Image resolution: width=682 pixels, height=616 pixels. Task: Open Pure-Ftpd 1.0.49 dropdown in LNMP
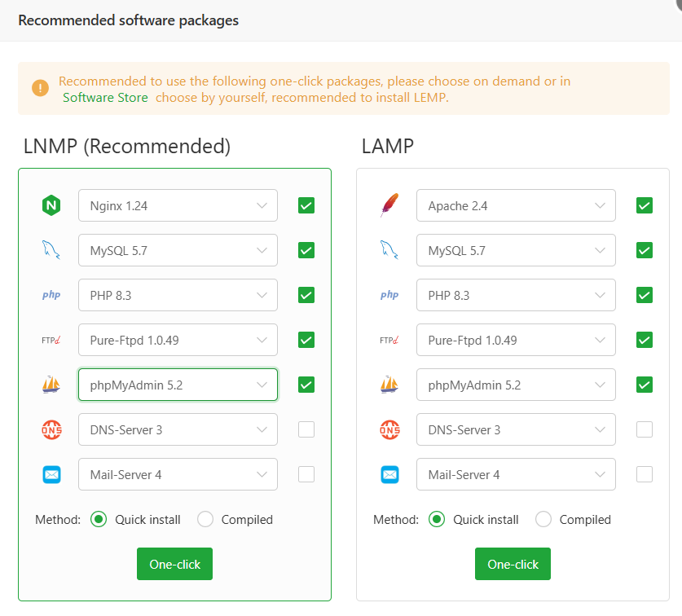[178, 340]
